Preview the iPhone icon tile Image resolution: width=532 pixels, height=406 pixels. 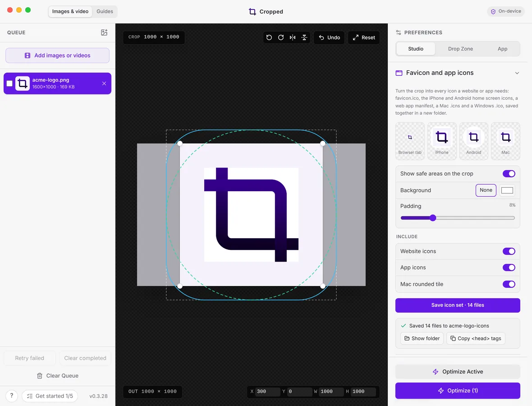[442, 141]
